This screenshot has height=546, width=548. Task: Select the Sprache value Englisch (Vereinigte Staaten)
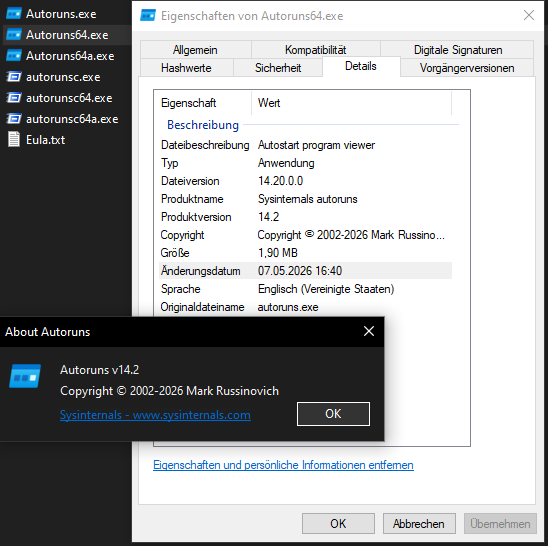click(x=326, y=289)
